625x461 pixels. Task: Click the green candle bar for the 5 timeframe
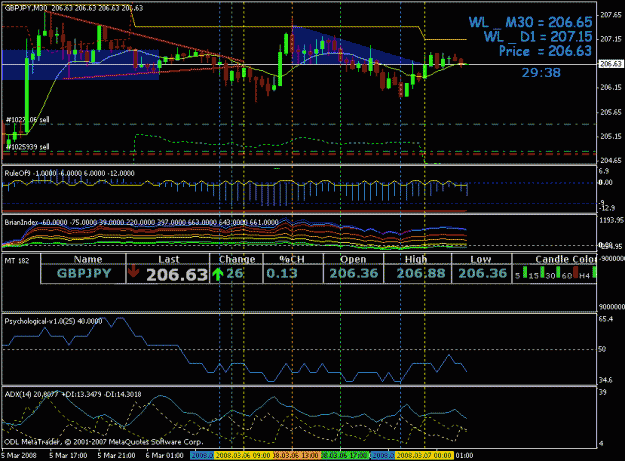(x=525, y=272)
